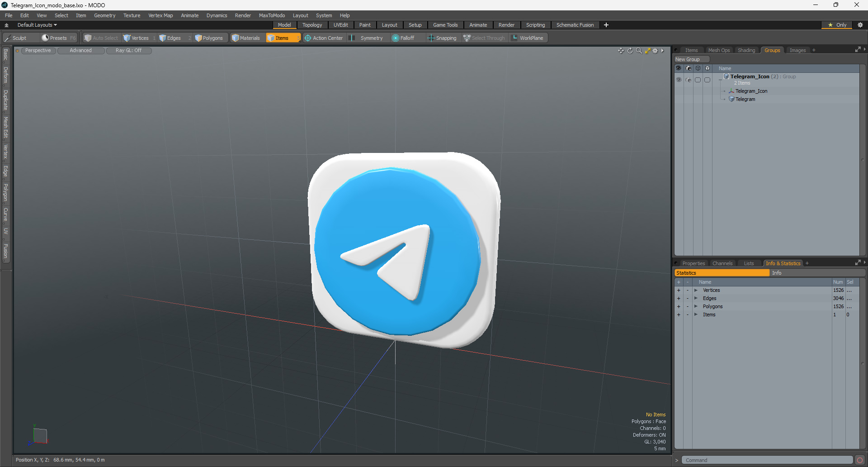Switch to the Topology layout tab
This screenshot has height=467, width=868.
(x=312, y=25)
